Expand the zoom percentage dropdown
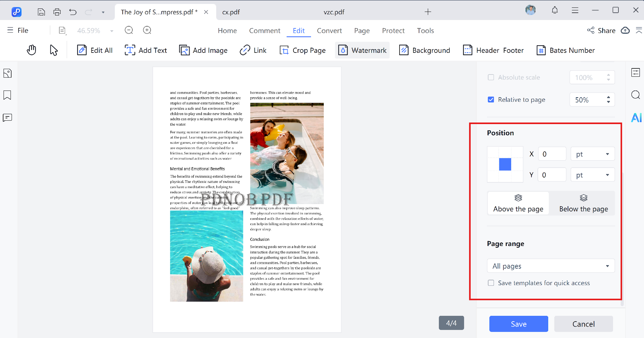The height and width of the screenshot is (338, 644). coord(112,30)
